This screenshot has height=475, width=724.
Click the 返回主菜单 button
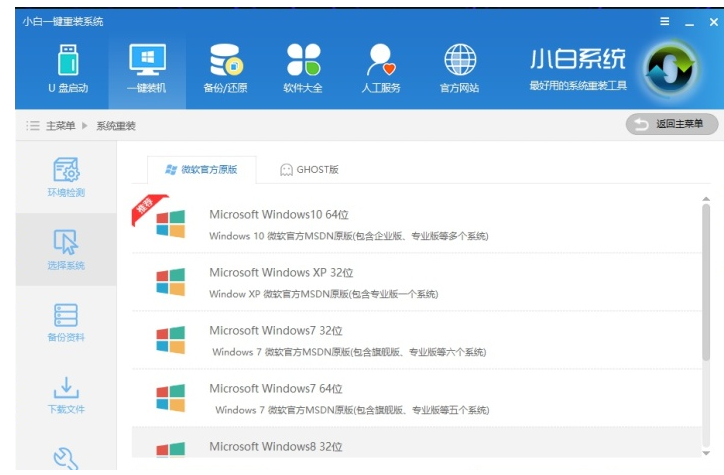672,124
